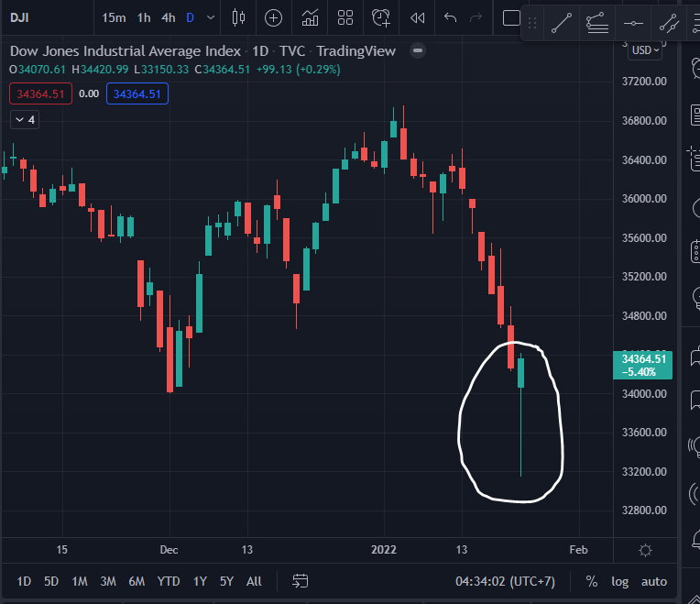The height and width of the screenshot is (604, 700).
Task: Select the D daily timeframe
Action: tap(190, 17)
